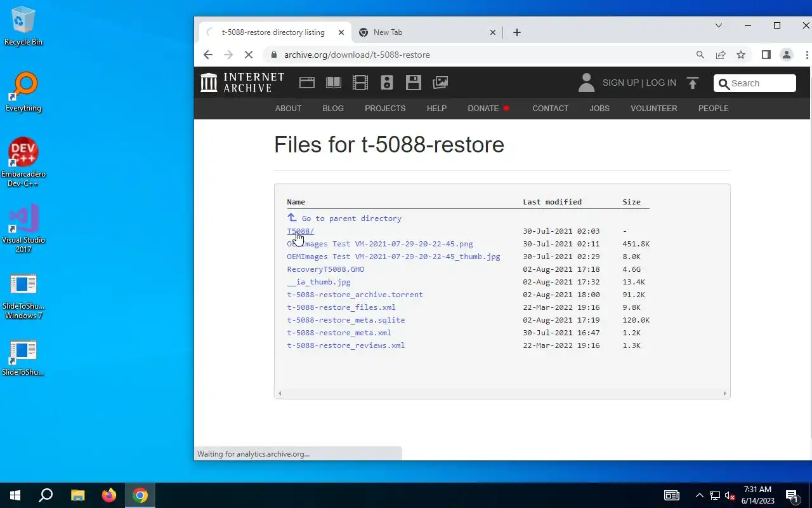Click the address bar URL
The width and height of the screenshot is (812, 508).
(x=357, y=55)
